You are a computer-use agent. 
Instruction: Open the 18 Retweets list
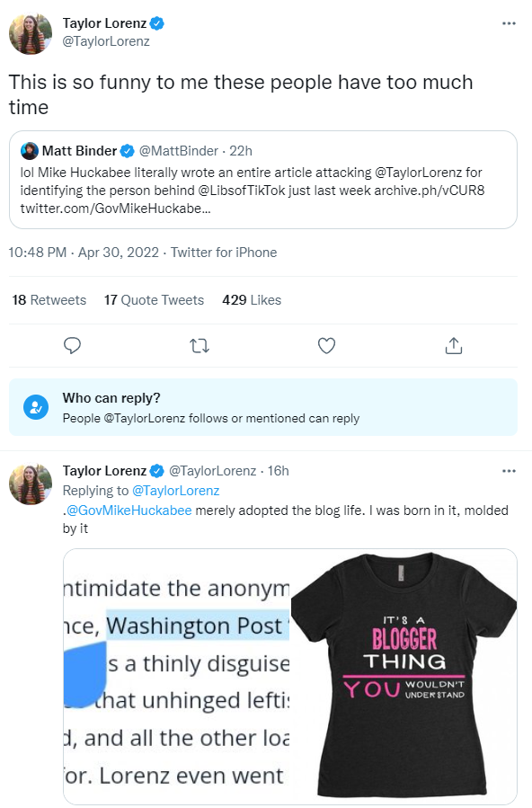click(x=49, y=300)
